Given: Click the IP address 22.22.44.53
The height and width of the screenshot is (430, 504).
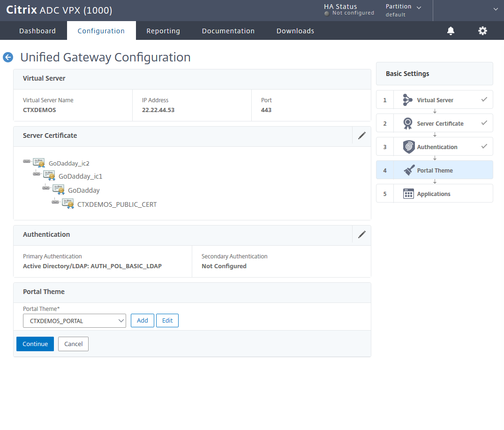Looking at the screenshot, I should [158, 110].
